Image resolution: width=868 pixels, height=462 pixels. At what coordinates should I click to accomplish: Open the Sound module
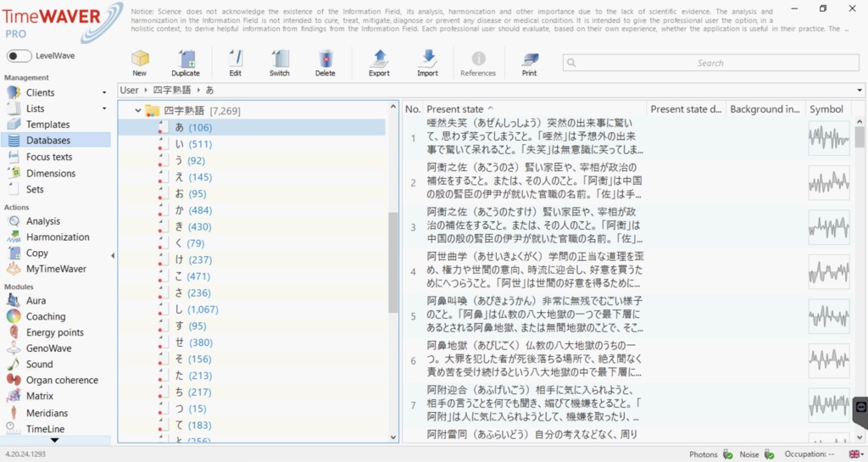(x=39, y=364)
